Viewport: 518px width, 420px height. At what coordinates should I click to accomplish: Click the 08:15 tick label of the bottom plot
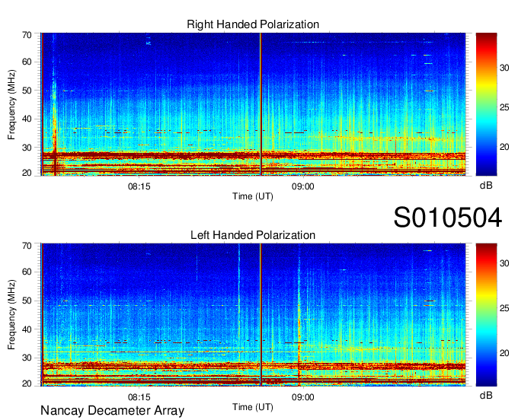[139, 397]
